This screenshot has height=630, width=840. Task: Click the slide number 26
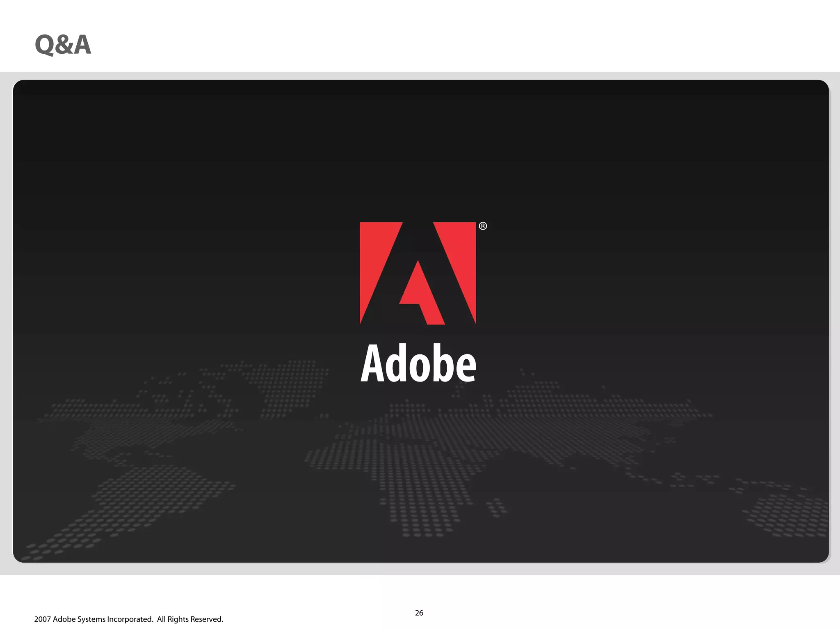point(419,613)
